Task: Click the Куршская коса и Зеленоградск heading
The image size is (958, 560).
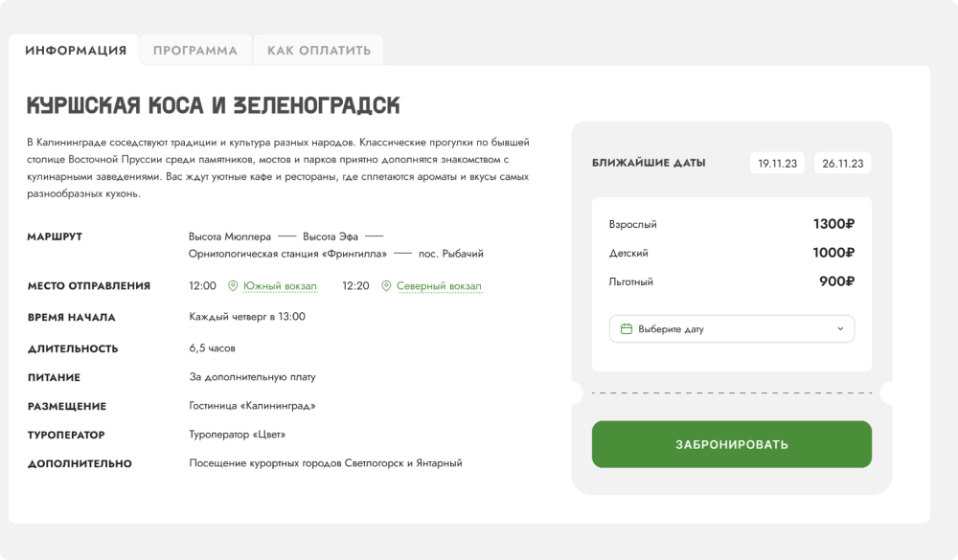Action: pos(214,105)
